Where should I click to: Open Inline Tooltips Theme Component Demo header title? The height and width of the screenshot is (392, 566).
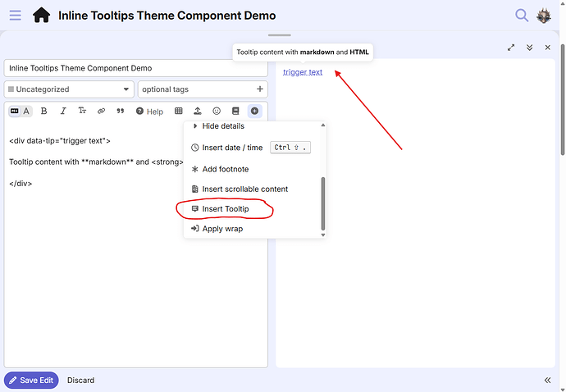tap(167, 16)
